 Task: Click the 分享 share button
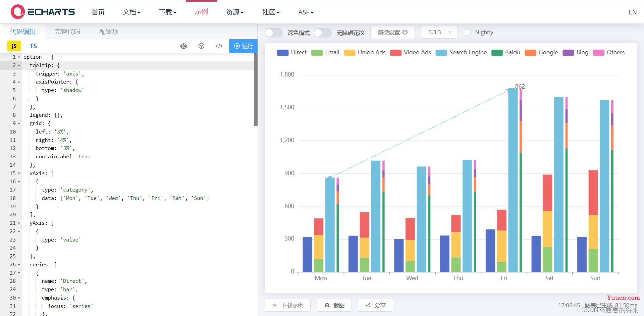375,305
